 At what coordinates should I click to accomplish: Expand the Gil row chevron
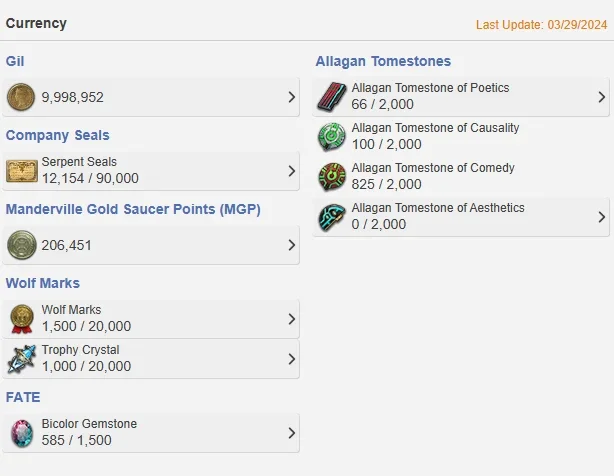click(292, 97)
